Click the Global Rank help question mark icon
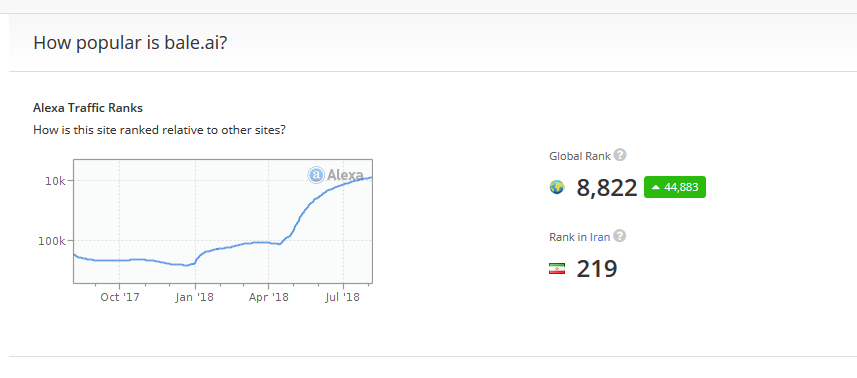The width and height of the screenshot is (857, 378). 619,155
